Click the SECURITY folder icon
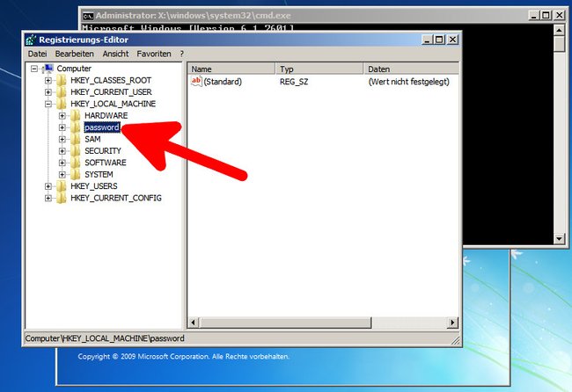 [x=75, y=151]
